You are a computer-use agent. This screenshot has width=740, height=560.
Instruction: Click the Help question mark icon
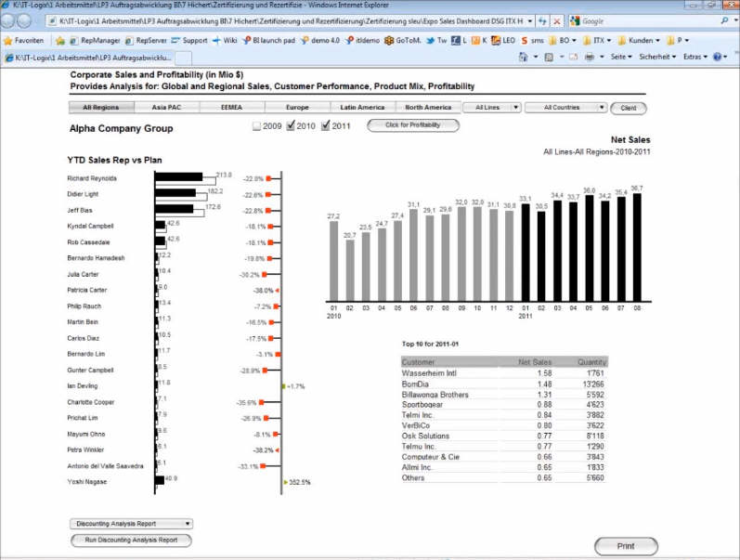click(x=718, y=57)
